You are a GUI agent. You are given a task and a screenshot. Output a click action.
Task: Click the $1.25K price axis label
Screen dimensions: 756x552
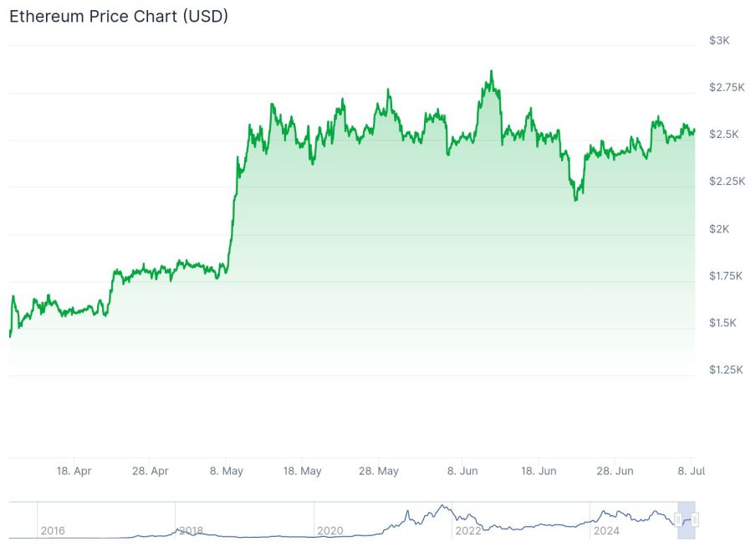(724, 370)
